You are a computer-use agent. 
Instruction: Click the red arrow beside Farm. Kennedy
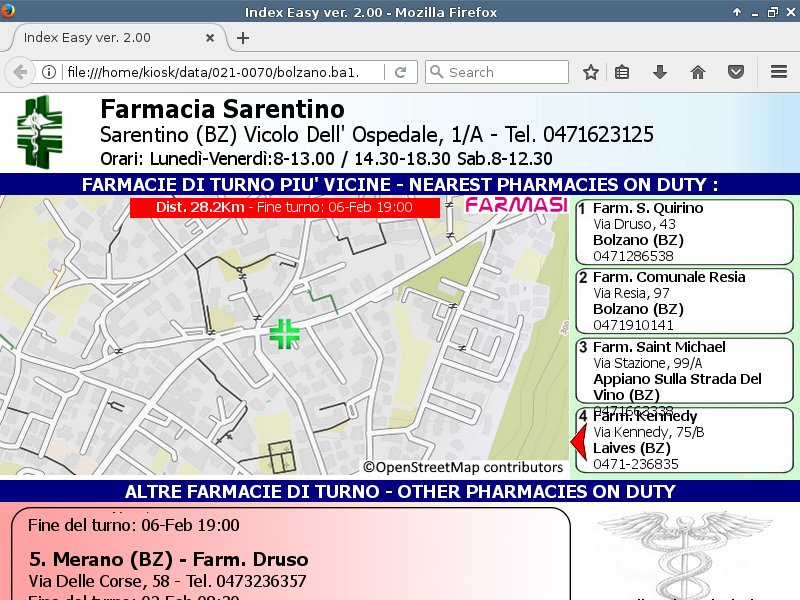coord(577,441)
